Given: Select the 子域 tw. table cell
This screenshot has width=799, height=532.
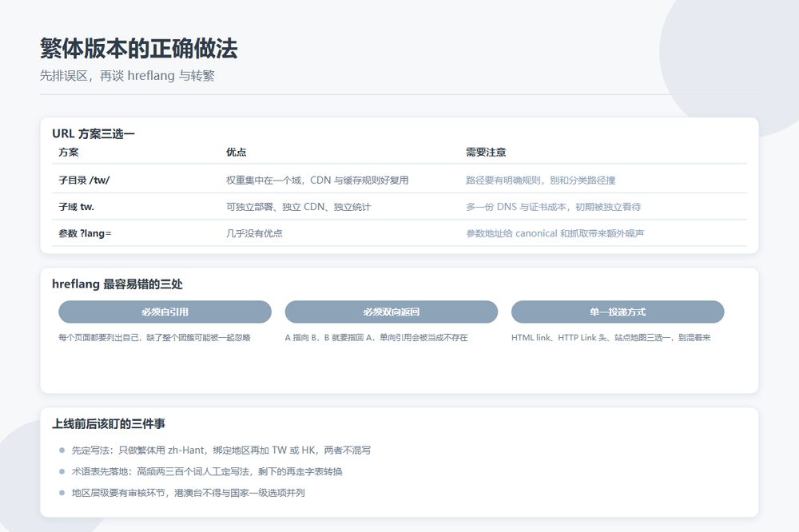Looking at the screenshot, I should click(77, 206).
